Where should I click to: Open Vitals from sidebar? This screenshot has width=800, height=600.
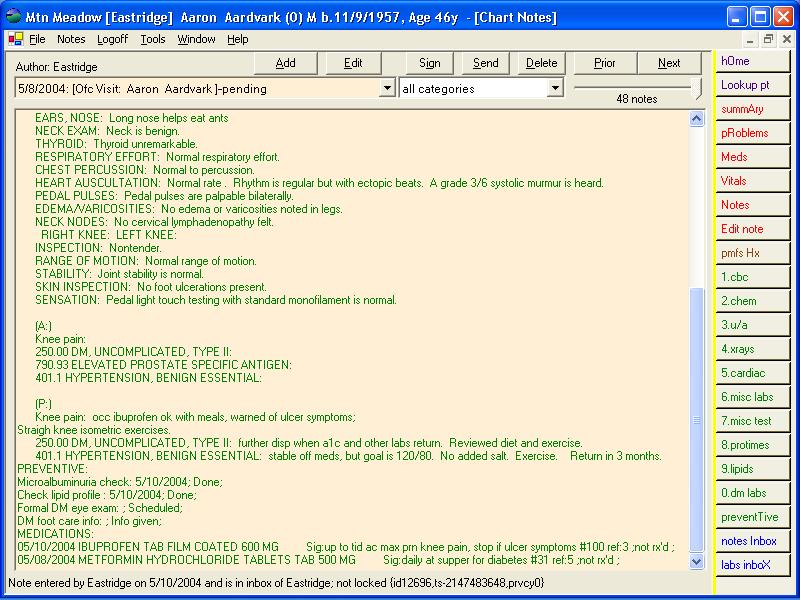pos(754,181)
